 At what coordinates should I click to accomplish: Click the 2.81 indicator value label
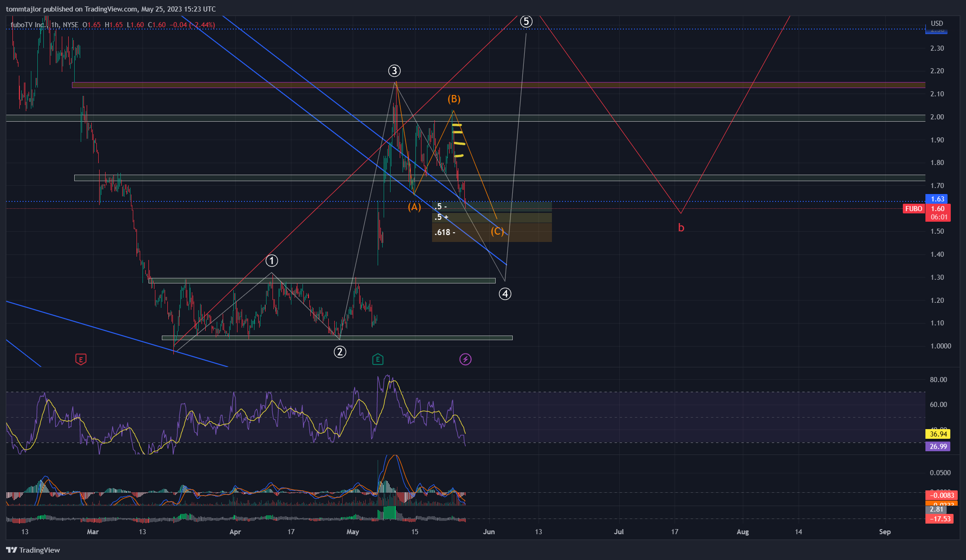point(936,509)
